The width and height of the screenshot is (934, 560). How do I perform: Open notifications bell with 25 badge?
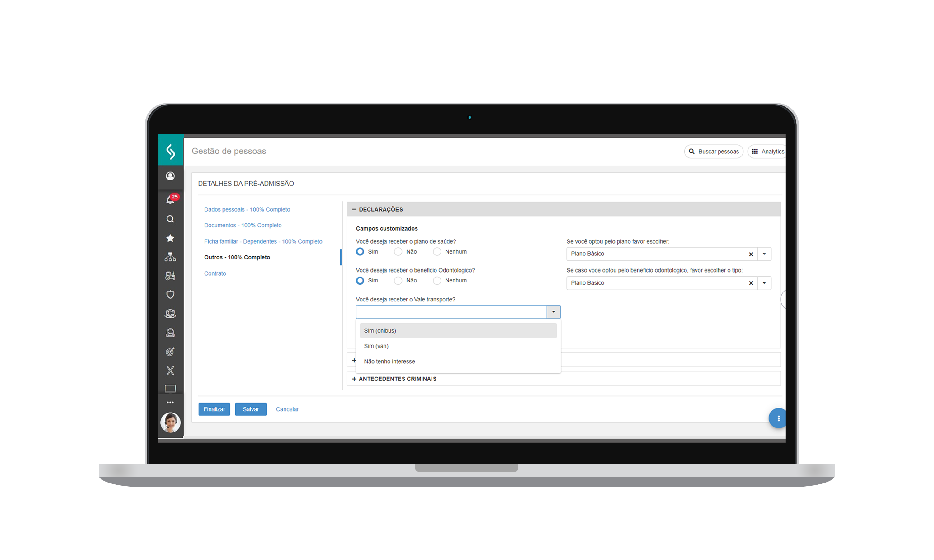tap(171, 199)
